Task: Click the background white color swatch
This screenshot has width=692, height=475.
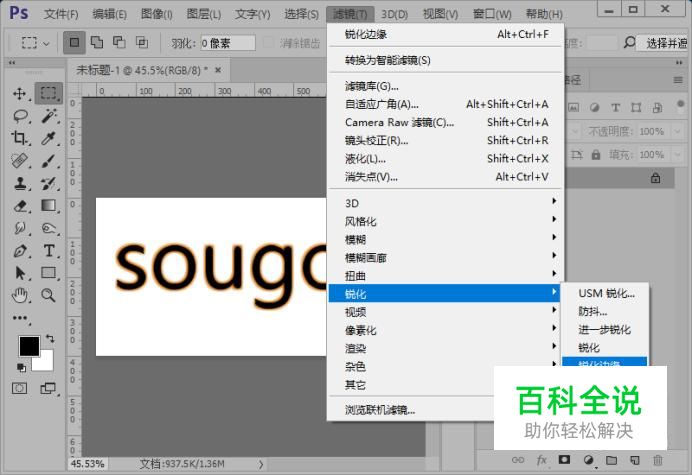Action: point(46,363)
